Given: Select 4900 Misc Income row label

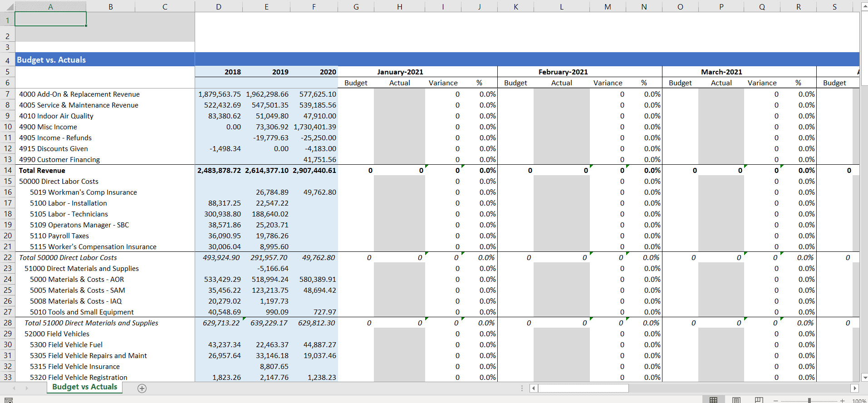Looking at the screenshot, I should click(48, 127).
